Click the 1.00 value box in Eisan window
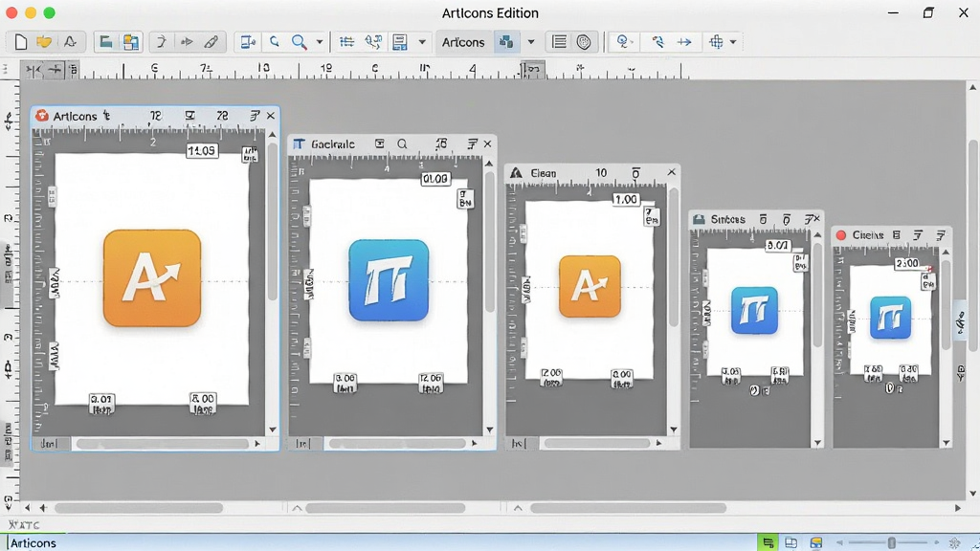This screenshot has width=980, height=551. click(626, 199)
